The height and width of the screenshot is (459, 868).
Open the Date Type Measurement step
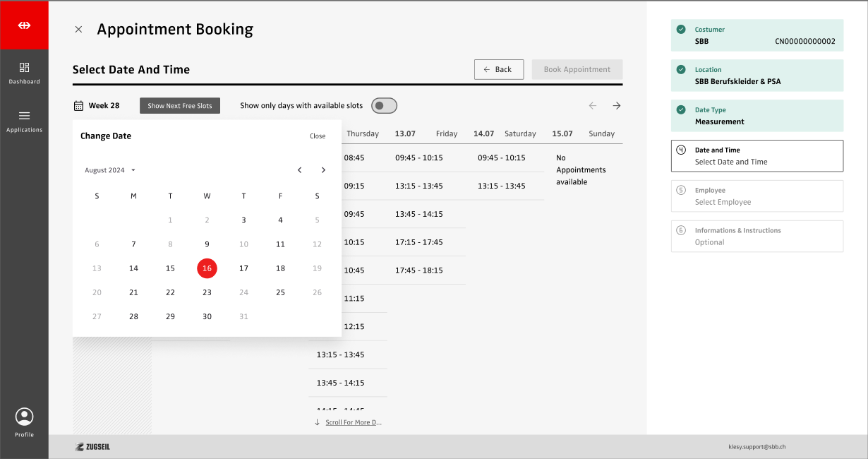pos(757,116)
